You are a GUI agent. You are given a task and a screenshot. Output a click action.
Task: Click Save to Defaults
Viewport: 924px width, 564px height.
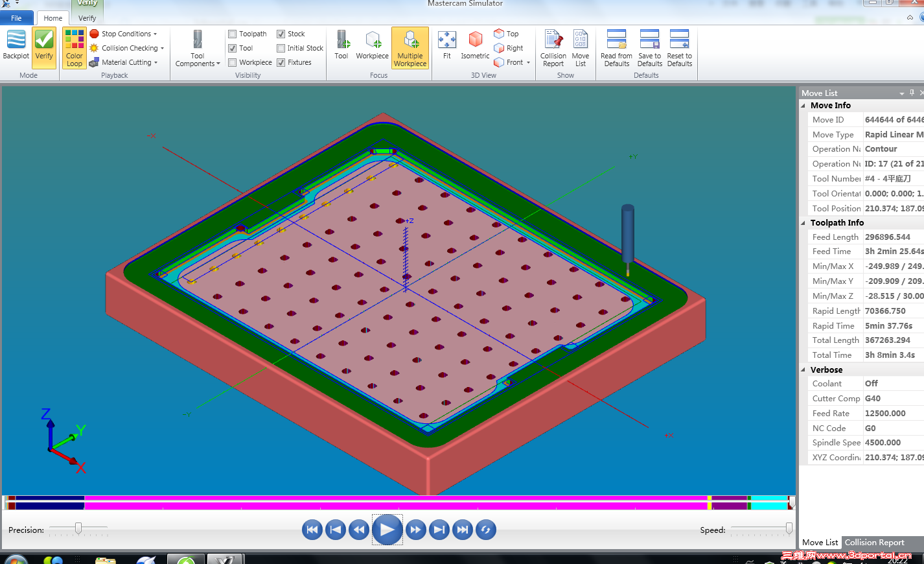pos(649,48)
